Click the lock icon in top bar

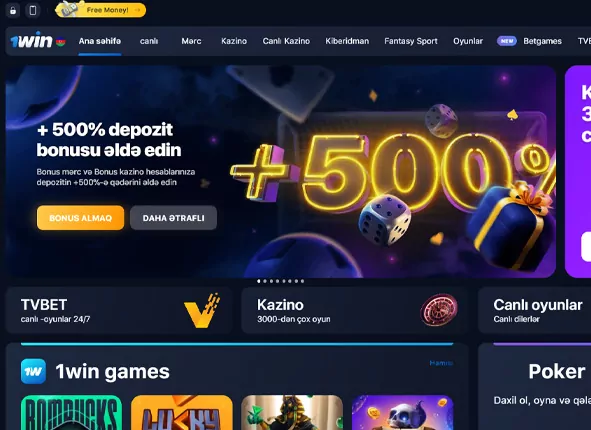click(13, 10)
